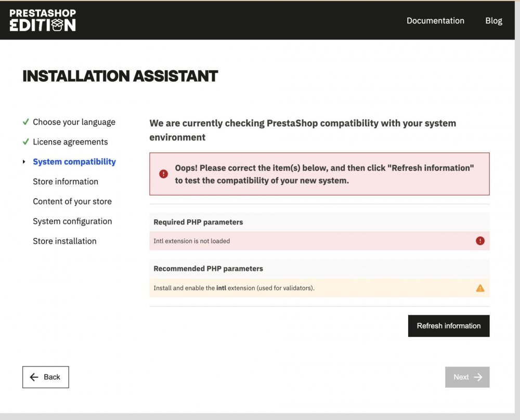This screenshot has width=520, height=420.
Task: Click the 'We are currently checking PrestaShop compatibility' heading
Action: pyautogui.click(x=303, y=130)
